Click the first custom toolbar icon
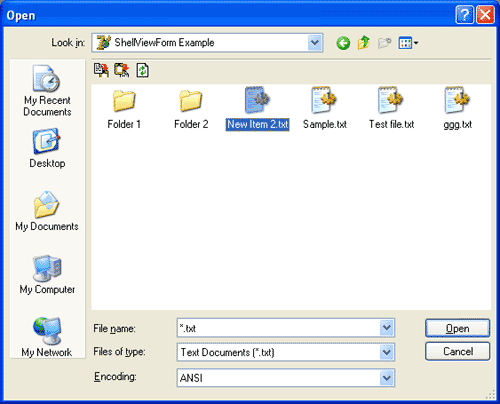500x404 pixels. tap(101, 70)
